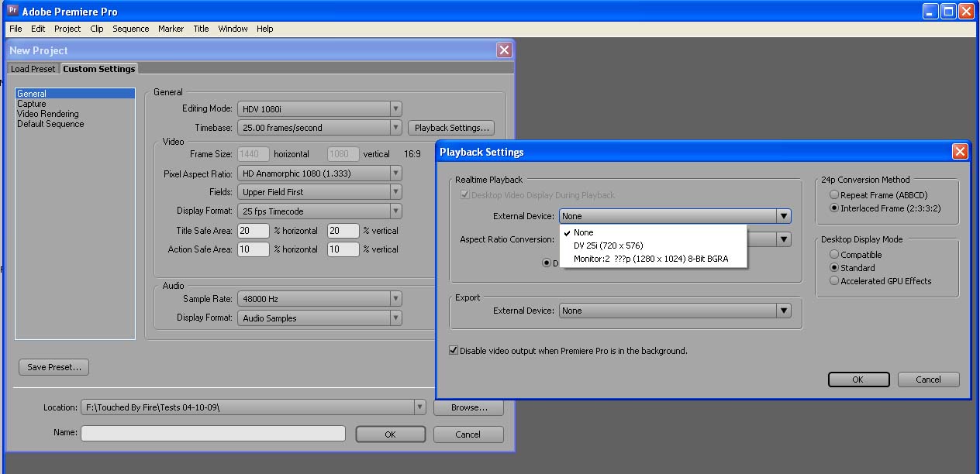Confirm New Project with OK
Image resolution: width=980 pixels, height=474 pixels.
click(x=391, y=434)
